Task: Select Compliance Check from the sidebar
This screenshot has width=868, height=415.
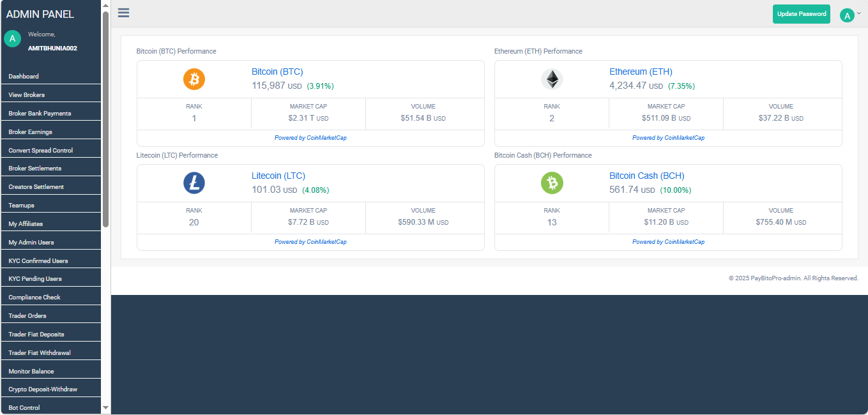Action: pos(34,296)
